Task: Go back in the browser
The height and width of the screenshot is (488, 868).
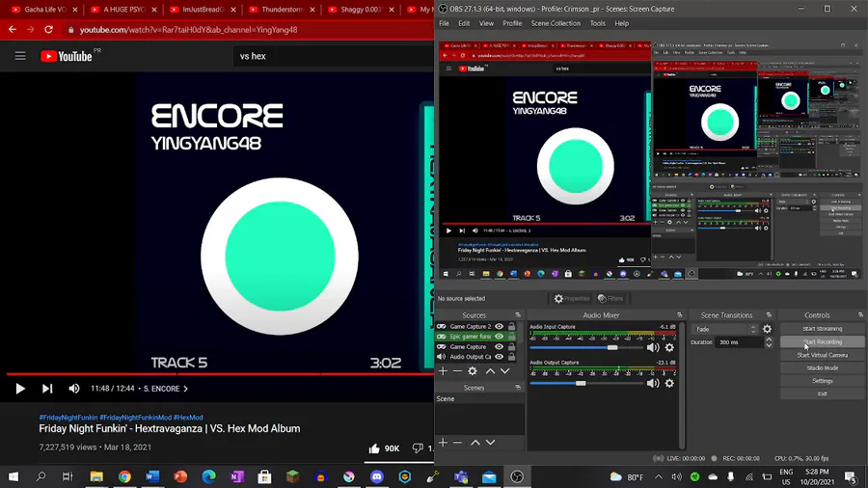Action: click(13, 30)
